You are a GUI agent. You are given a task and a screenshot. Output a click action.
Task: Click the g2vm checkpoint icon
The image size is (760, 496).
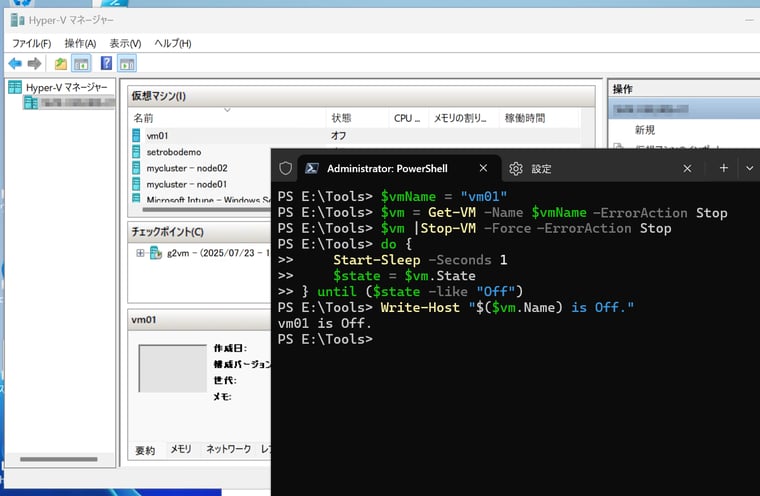coord(156,253)
